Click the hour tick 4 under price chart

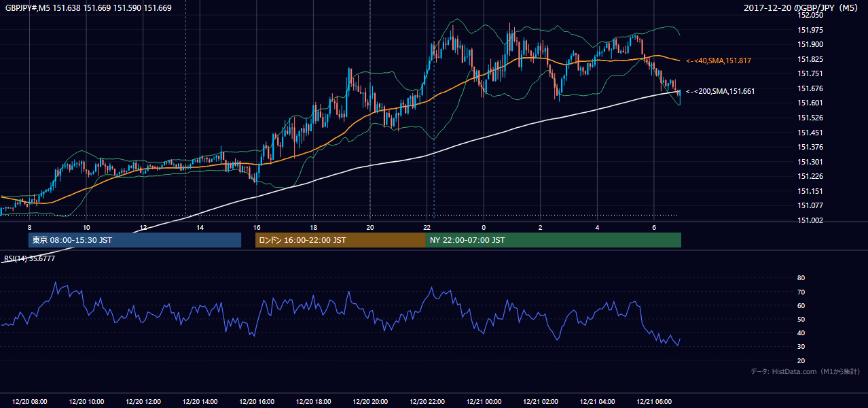pos(597,228)
